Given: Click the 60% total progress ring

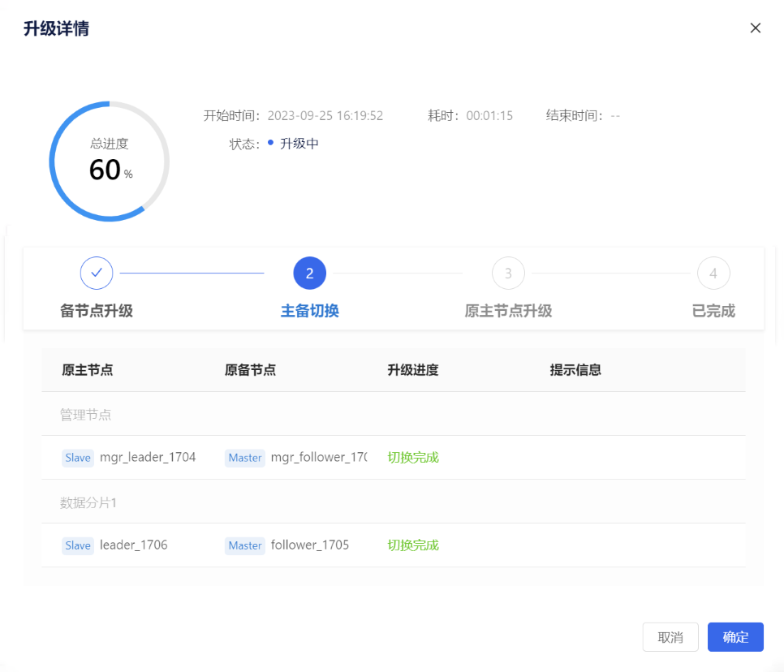Looking at the screenshot, I should [x=109, y=161].
